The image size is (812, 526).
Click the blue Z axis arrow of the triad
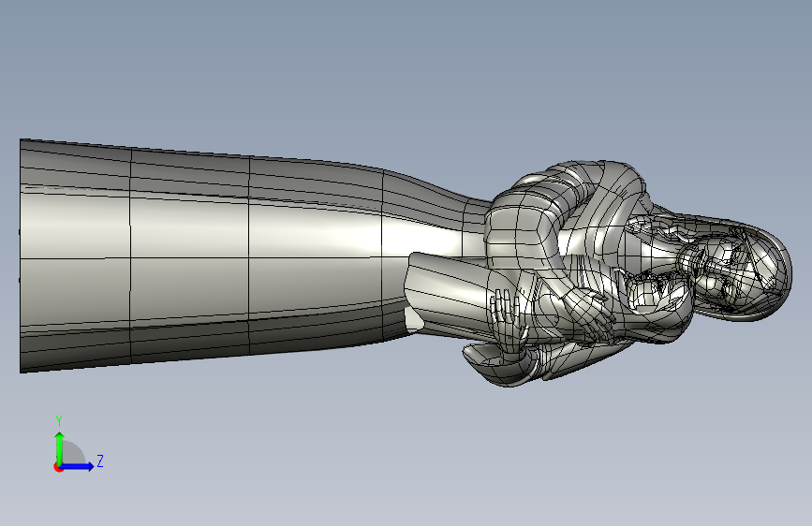click(x=78, y=466)
